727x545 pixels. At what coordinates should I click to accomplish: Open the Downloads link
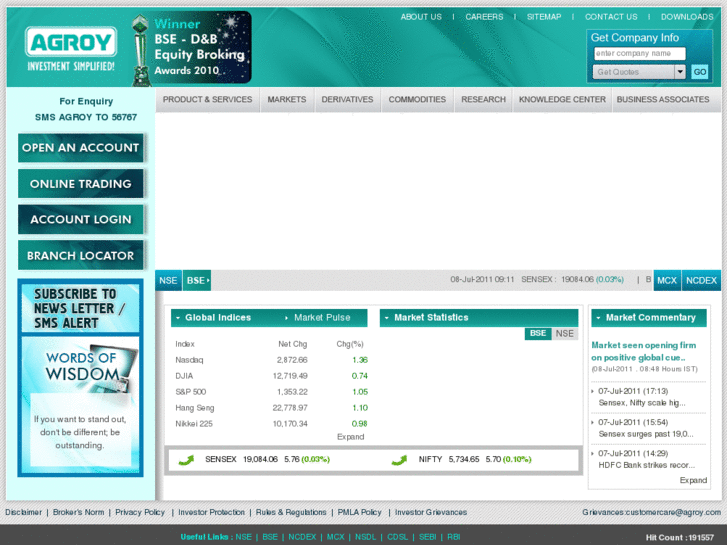point(687,17)
